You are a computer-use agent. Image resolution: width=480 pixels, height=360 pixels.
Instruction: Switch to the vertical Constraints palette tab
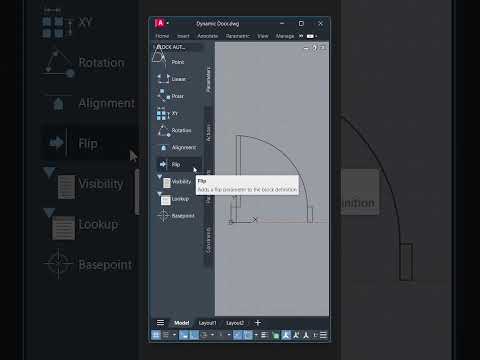tap(209, 241)
